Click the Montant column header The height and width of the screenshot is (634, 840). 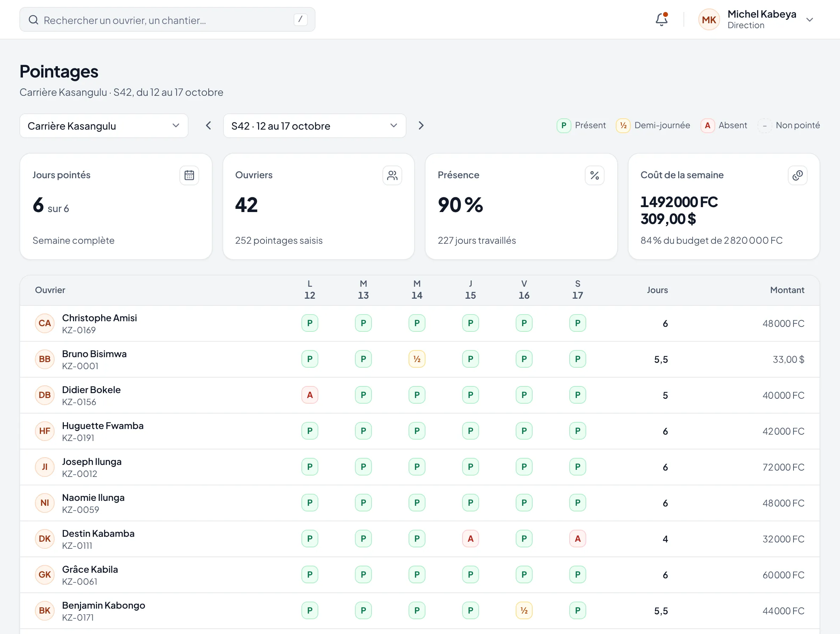(x=787, y=290)
